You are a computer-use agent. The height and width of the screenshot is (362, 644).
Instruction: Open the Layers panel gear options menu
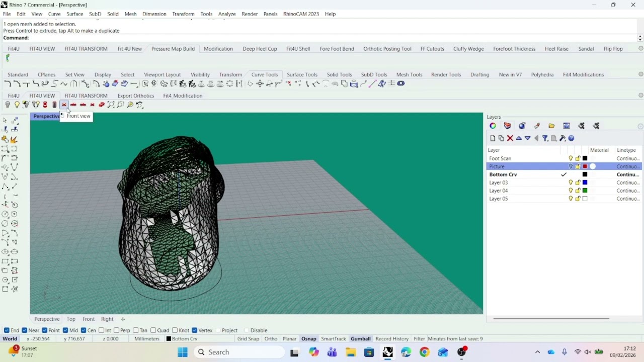(640, 126)
